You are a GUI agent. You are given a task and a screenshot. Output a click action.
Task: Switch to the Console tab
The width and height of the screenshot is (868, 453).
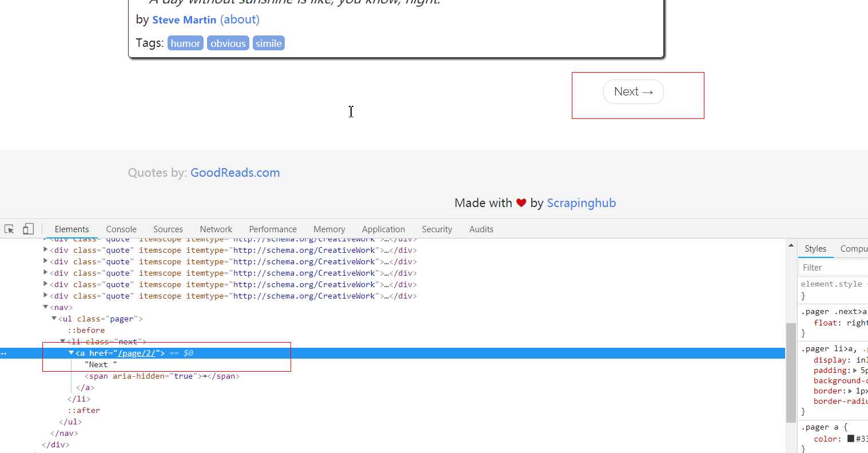click(x=121, y=229)
